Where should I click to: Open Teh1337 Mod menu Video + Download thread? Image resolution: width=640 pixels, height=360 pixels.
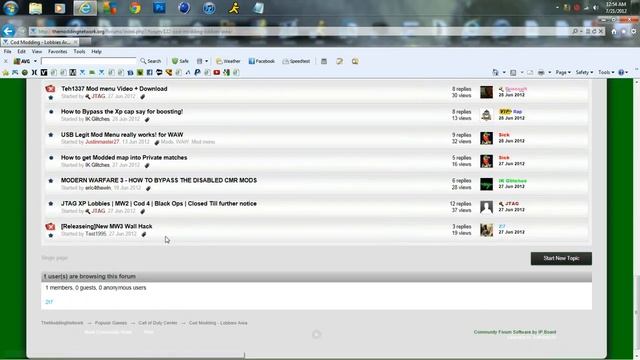tap(114, 89)
